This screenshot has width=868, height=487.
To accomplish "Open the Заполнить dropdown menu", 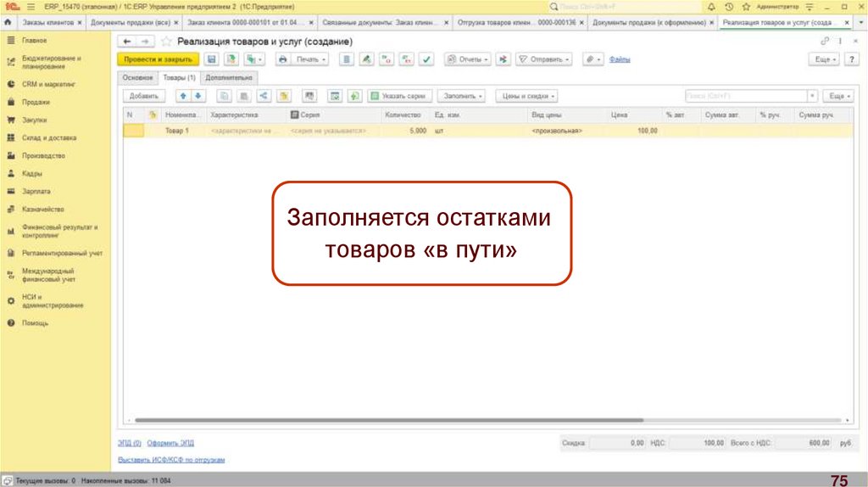I will pyautogui.click(x=464, y=96).
